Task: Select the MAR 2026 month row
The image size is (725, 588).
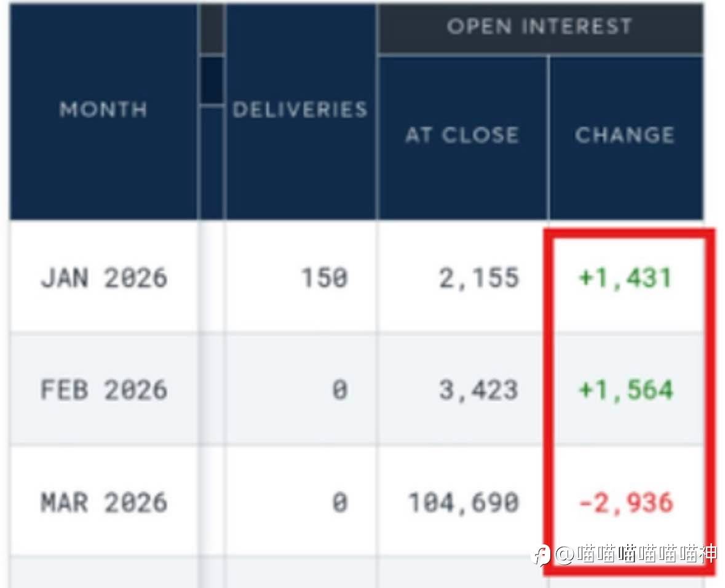Action: click(x=103, y=503)
